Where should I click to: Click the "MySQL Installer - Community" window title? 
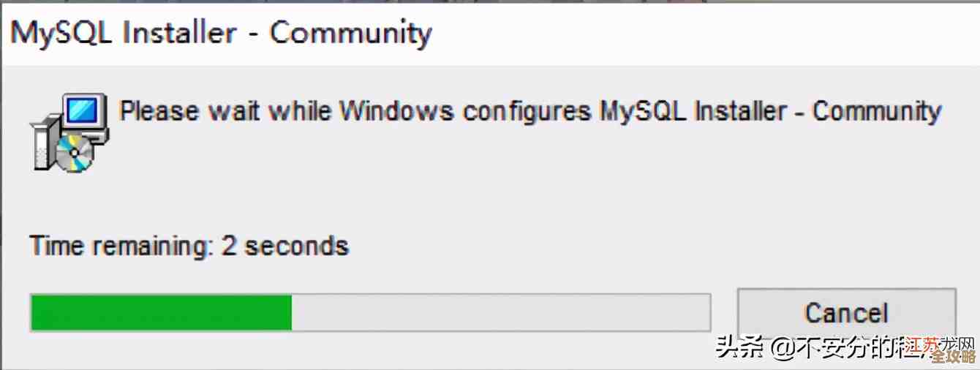tap(221, 34)
